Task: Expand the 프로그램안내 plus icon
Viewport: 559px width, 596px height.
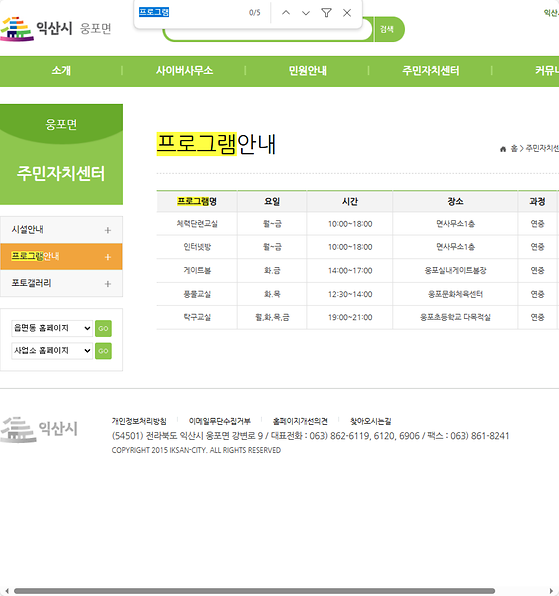Action: [x=108, y=257]
